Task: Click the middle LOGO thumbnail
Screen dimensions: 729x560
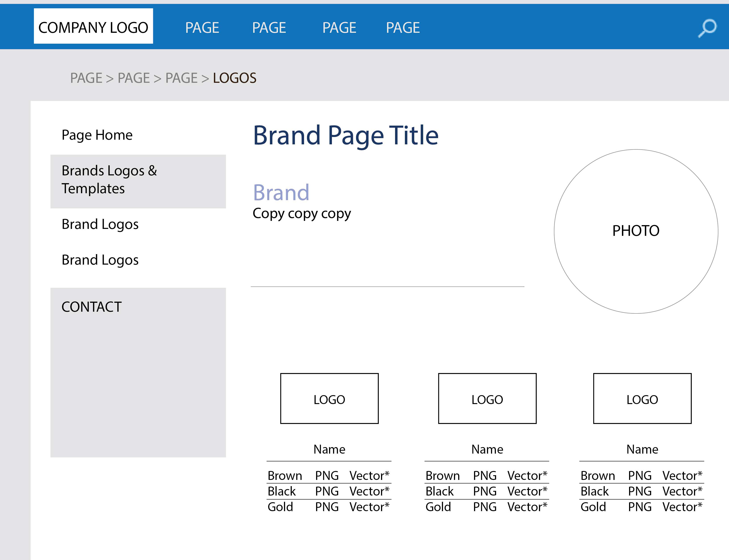Action: coord(487,399)
